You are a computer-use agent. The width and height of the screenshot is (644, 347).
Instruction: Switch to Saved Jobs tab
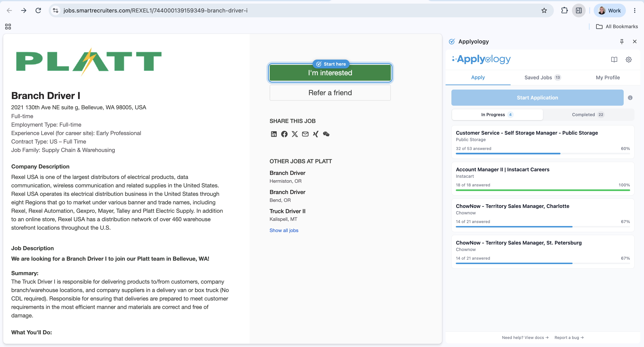[x=543, y=77]
